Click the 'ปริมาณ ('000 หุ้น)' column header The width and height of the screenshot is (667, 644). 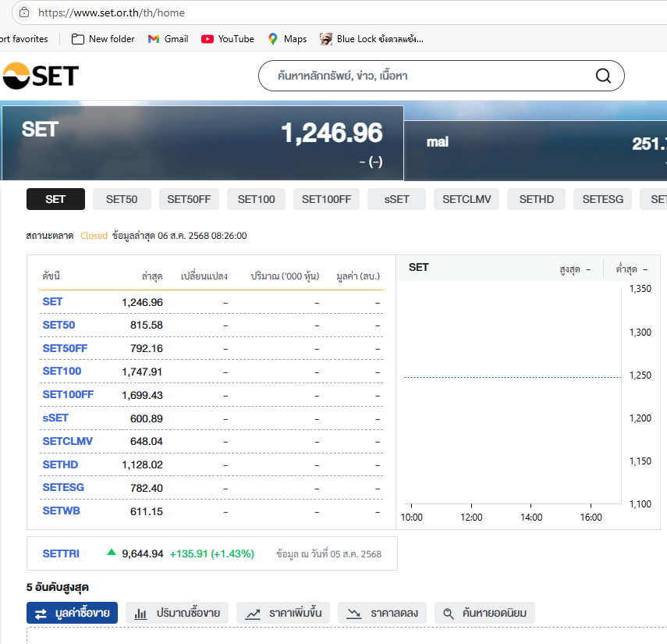(285, 276)
